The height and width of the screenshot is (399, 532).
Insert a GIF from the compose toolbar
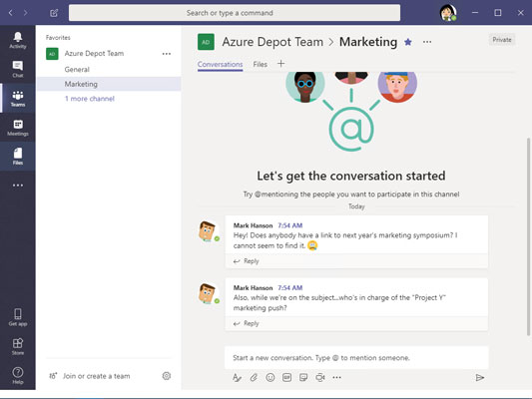[x=286, y=377]
